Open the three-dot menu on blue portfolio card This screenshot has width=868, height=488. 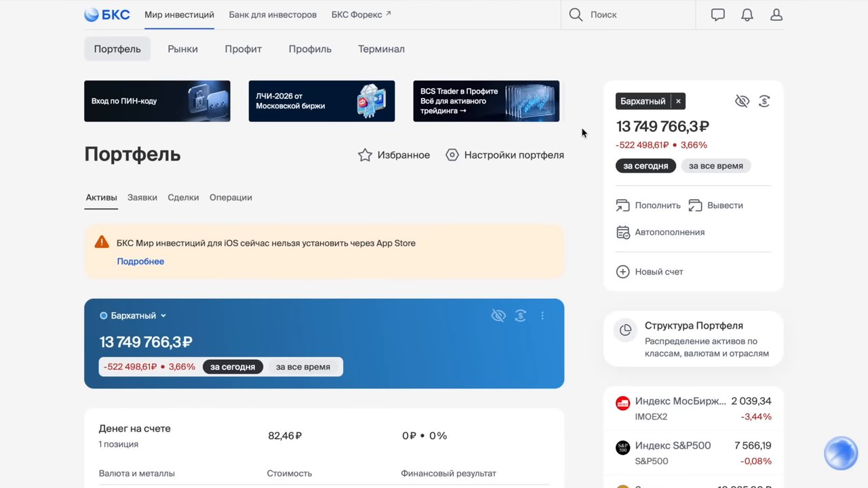pyautogui.click(x=542, y=316)
